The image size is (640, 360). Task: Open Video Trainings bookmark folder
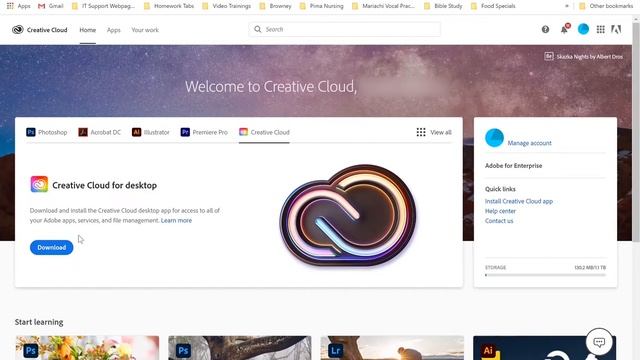coord(227,6)
